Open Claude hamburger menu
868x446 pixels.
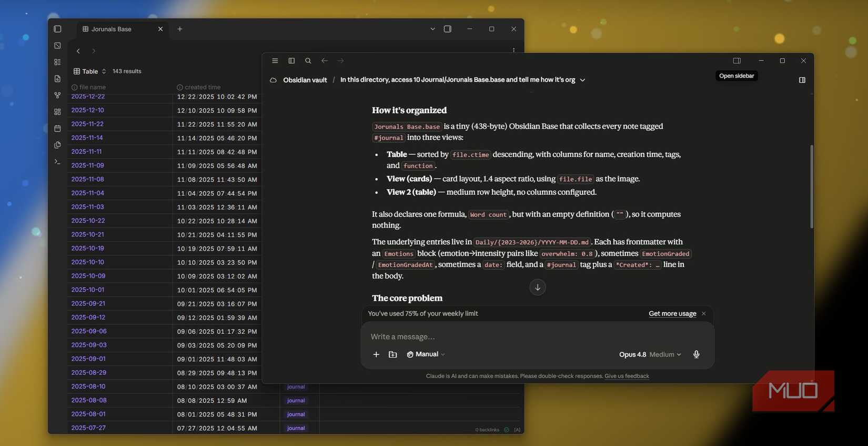click(275, 61)
